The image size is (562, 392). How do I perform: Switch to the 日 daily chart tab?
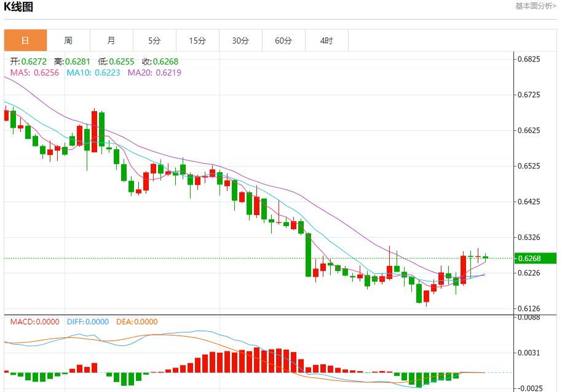(25, 41)
